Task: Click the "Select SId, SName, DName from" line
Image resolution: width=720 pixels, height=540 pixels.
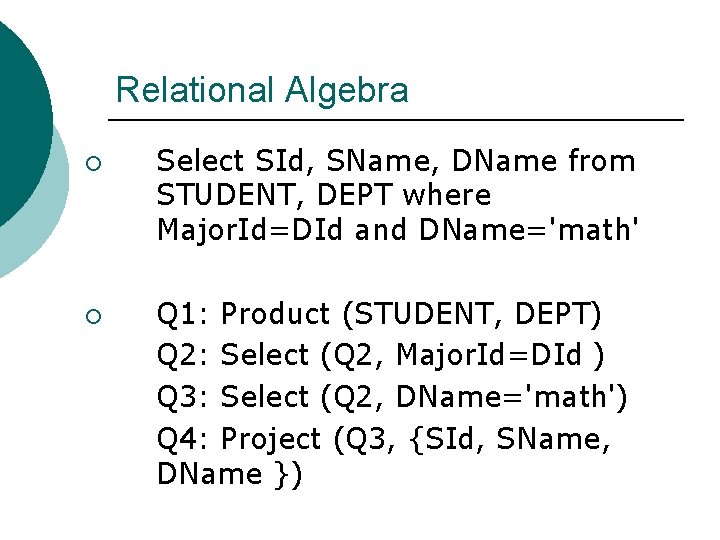Action: coord(396,161)
